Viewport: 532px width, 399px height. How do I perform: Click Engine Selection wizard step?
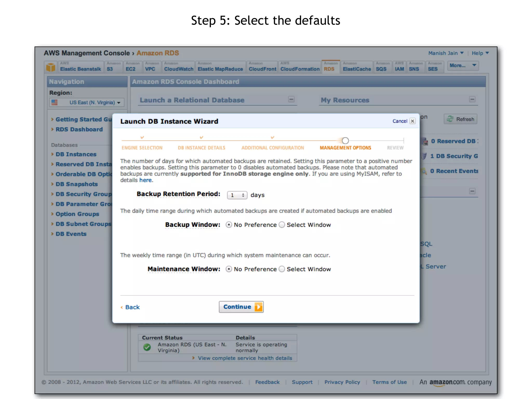[142, 148]
